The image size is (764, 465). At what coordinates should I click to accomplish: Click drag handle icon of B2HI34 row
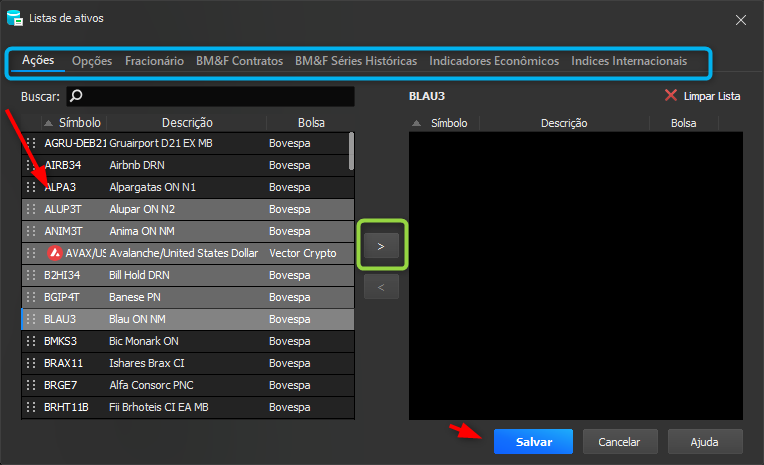pyautogui.click(x=31, y=275)
